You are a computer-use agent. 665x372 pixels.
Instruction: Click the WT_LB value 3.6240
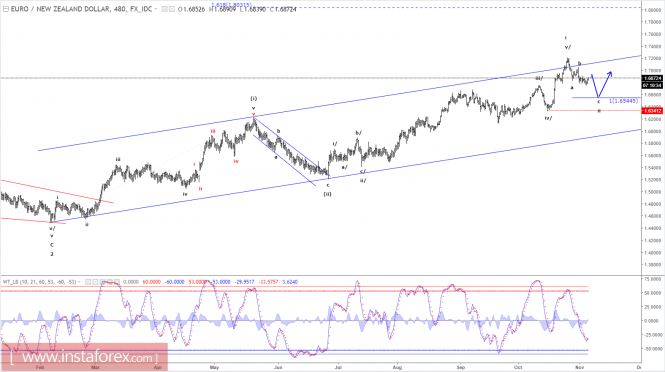click(x=290, y=282)
